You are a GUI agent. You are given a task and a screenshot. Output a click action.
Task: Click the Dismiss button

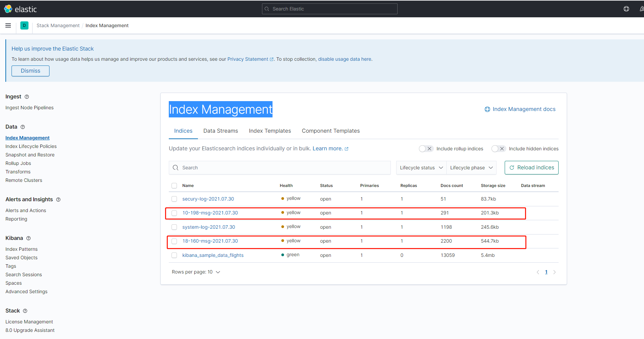pyautogui.click(x=31, y=71)
